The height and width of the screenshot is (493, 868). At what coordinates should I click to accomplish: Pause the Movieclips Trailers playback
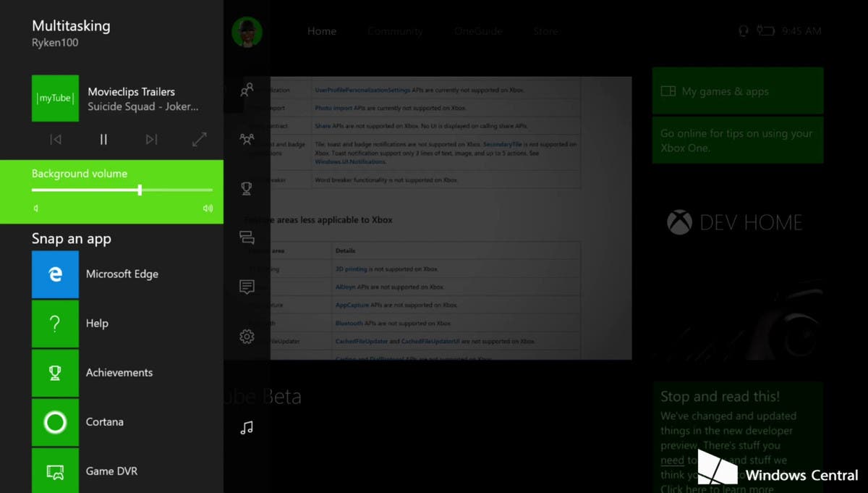(103, 139)
